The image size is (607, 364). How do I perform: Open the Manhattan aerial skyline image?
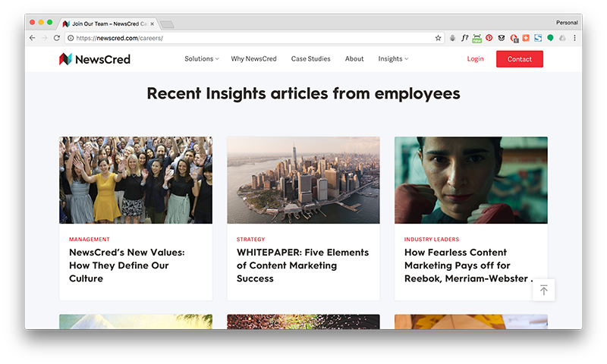(303, 180)
